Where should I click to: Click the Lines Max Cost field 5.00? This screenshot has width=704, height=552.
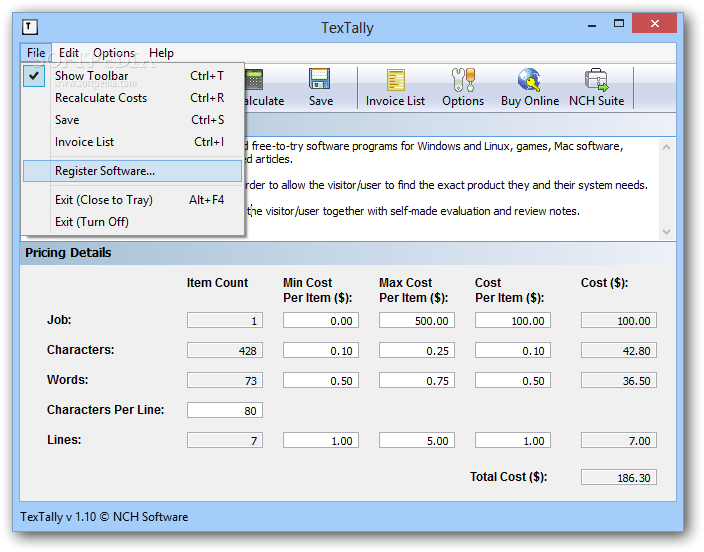[417, 441]
